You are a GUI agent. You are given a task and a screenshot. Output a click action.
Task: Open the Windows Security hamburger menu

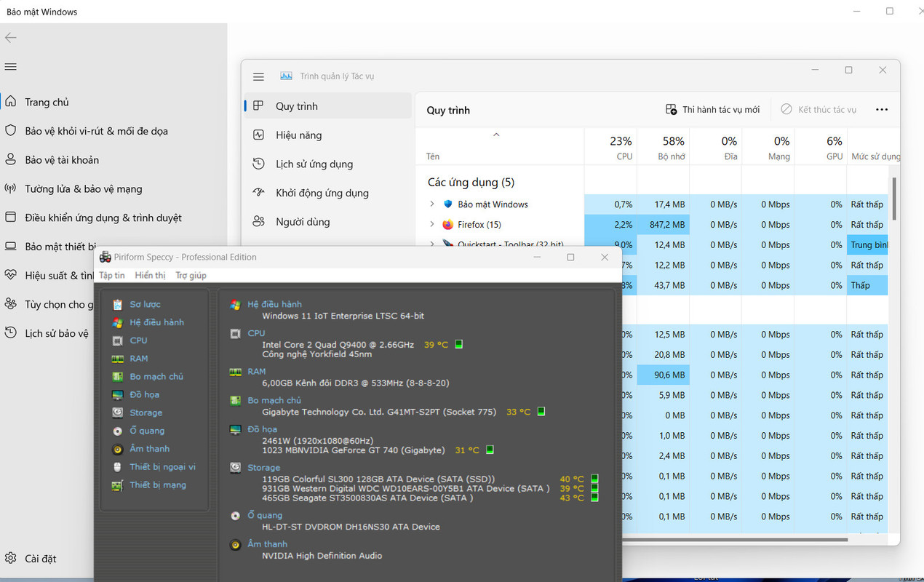pos(10,66)
